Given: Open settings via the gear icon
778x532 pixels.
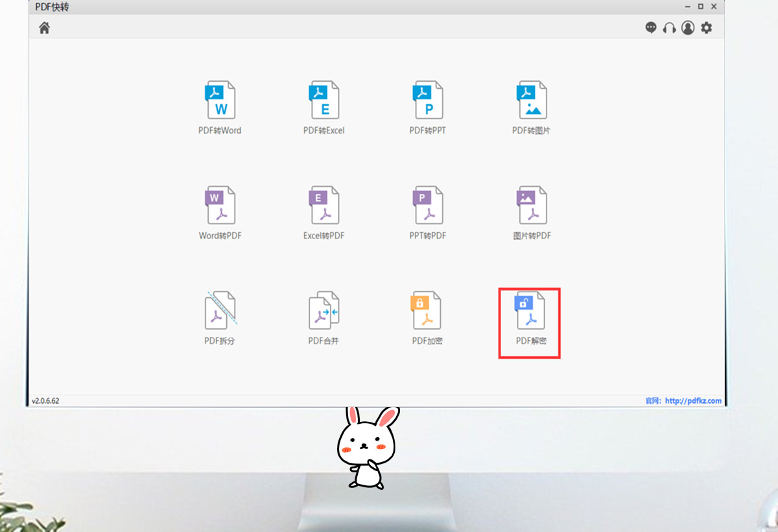Looking at the screenshot, I should point(706,28).
